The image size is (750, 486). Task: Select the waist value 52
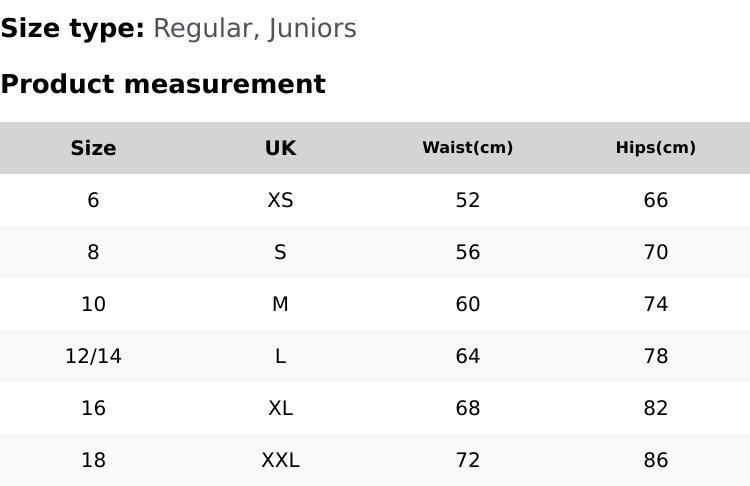point(467,200)
